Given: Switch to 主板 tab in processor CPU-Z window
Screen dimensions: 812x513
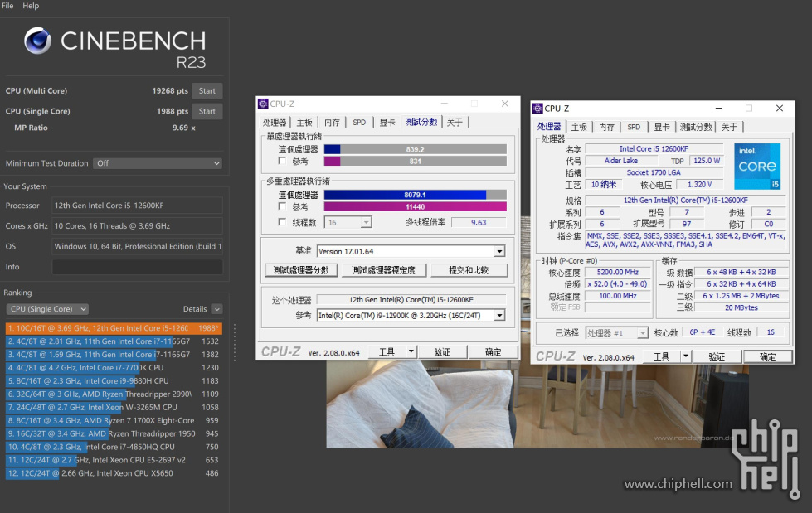Looking at the screenshot, I should coord(579,127).
